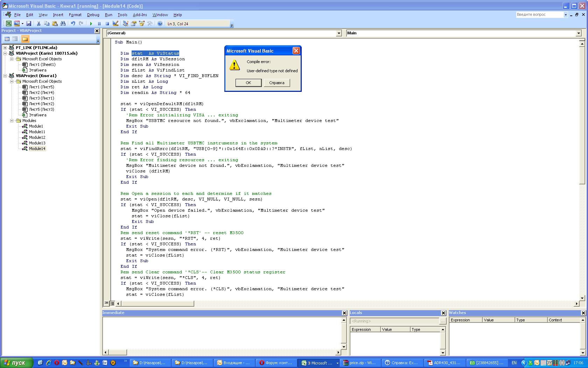This screenshot has width=588, height=368.
Task: Expand the PT_LINK (PTLINK.xla) project node
Action: click(5, 48)
